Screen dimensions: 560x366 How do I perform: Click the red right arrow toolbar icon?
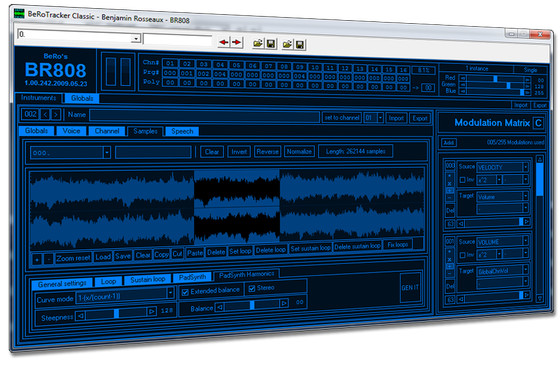coord(236,42)
